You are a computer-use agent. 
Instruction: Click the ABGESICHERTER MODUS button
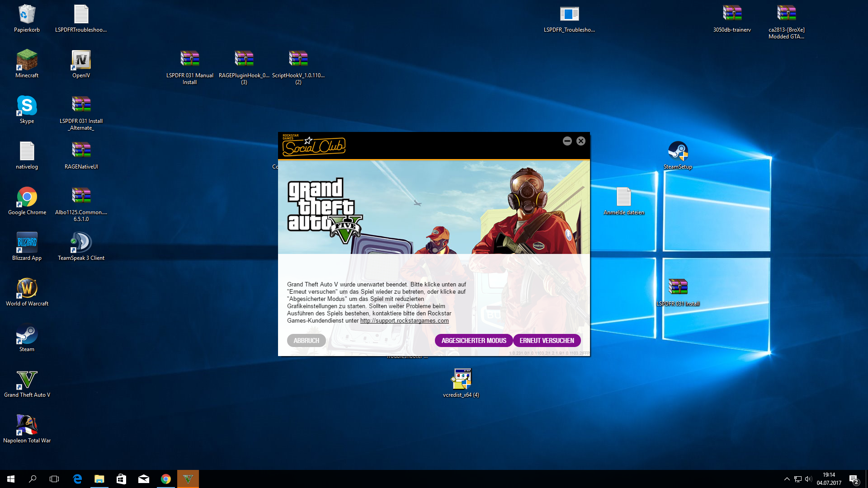[473, 341]
